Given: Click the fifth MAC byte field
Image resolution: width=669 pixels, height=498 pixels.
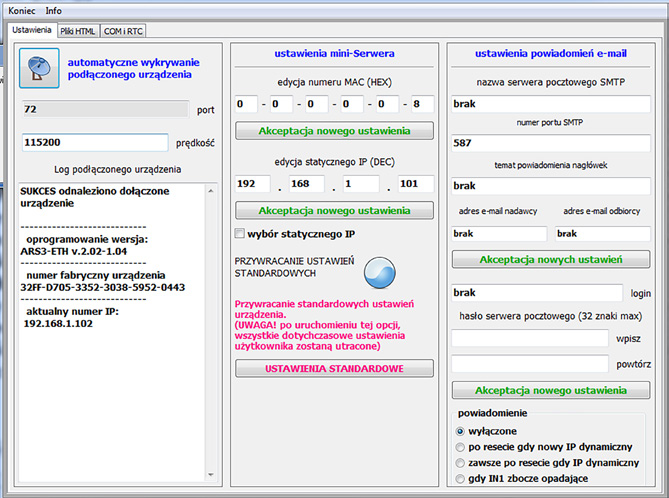Looking at the screenshot, I should click(388, 104).
